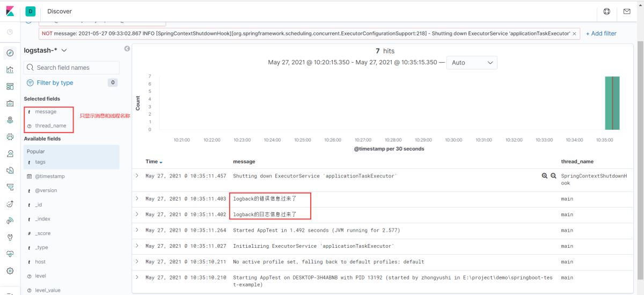
Task: Open the help menu icon
Action: [607, 11]
